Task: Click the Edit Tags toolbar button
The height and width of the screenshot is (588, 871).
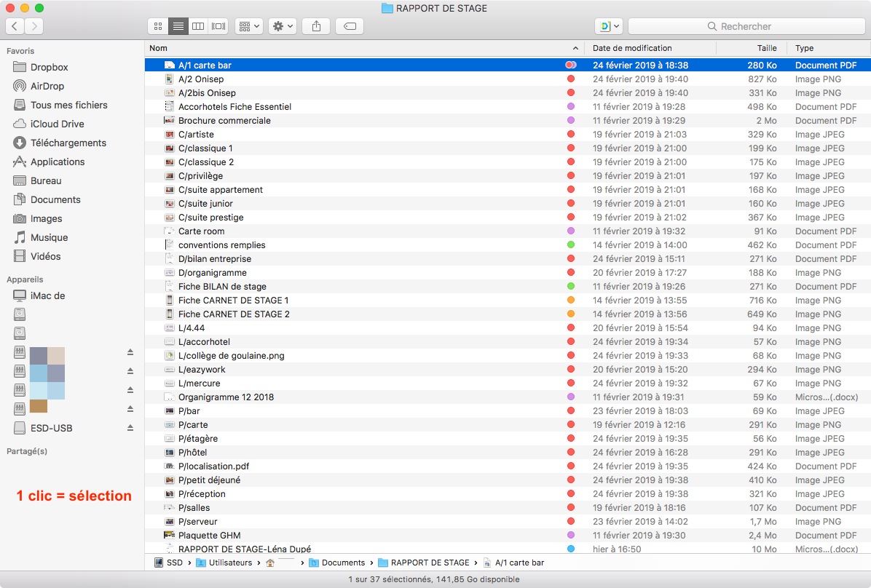Action: pos(350,26)
